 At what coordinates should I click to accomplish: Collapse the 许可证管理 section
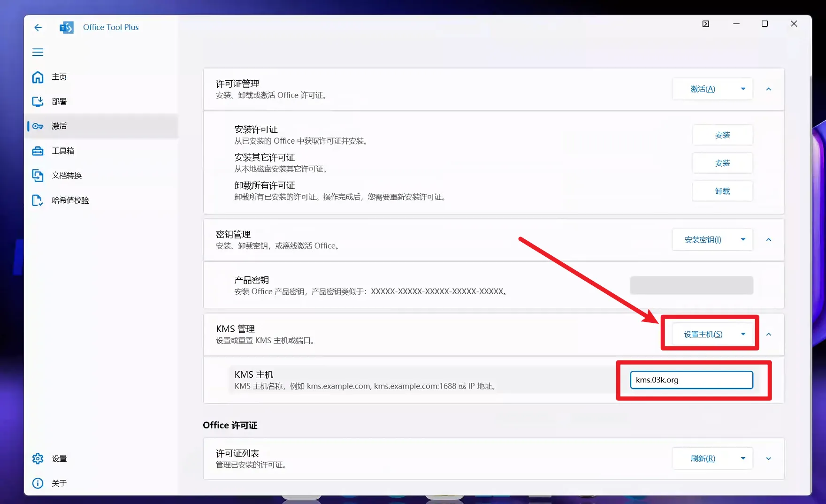[769, 89]
